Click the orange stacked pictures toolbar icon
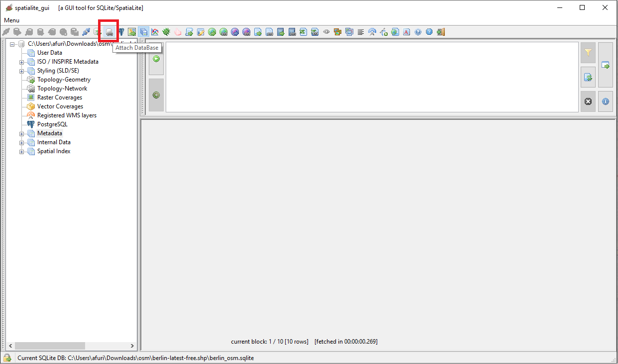Viewport: 618px width, 364px height. [338, 32]
